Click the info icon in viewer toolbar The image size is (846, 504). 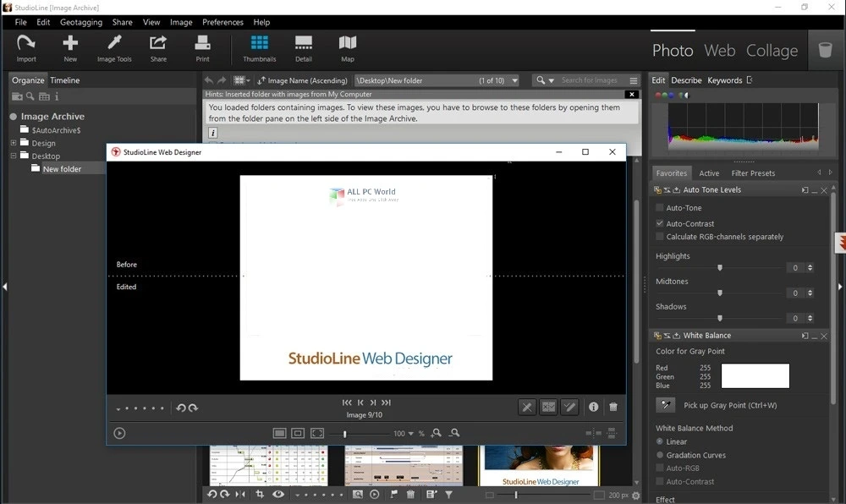tap(594, 407)
